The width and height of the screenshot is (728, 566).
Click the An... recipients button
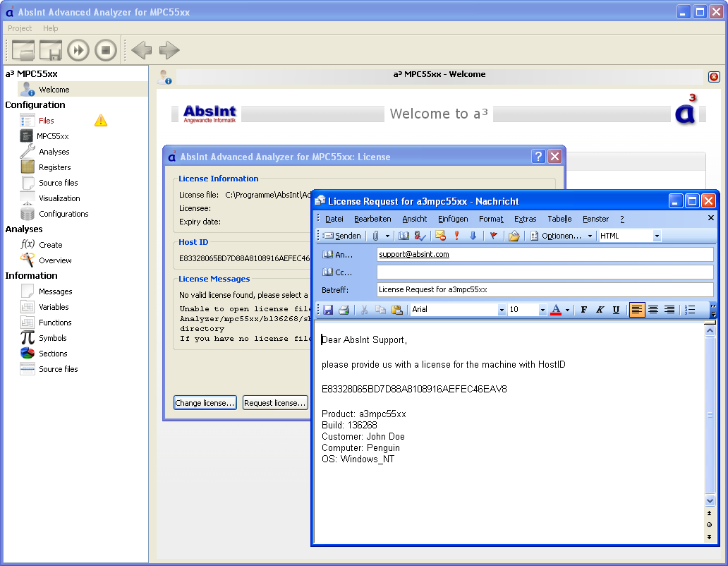click(x=337, y=255)
